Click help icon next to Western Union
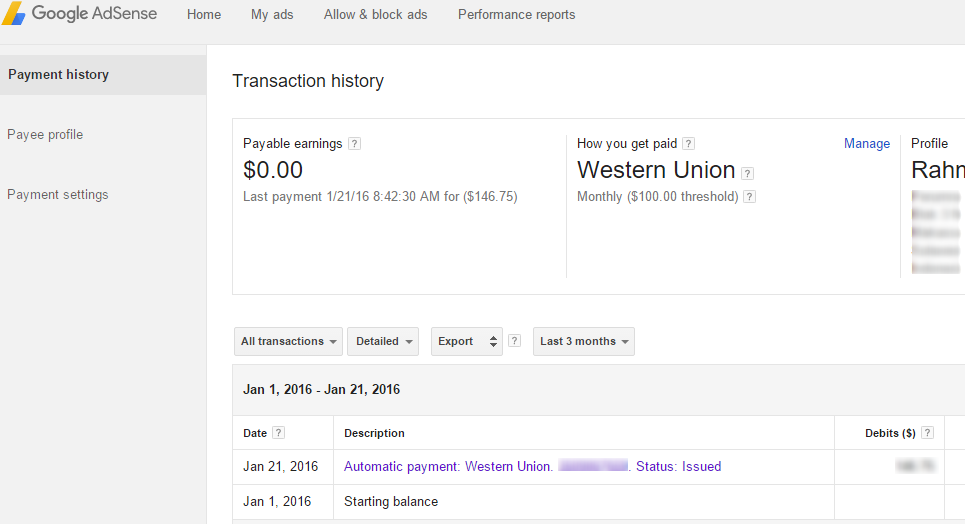965x524 pixels. [748, 173]
